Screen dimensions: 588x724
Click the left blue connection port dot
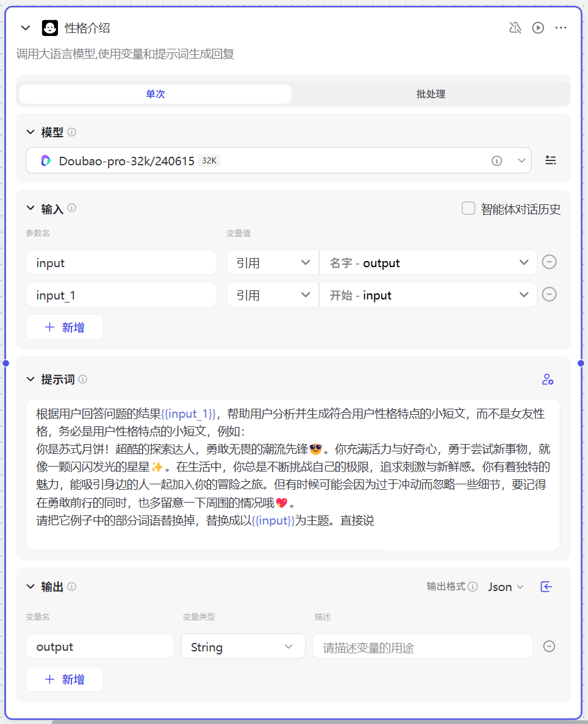[5, 364]
